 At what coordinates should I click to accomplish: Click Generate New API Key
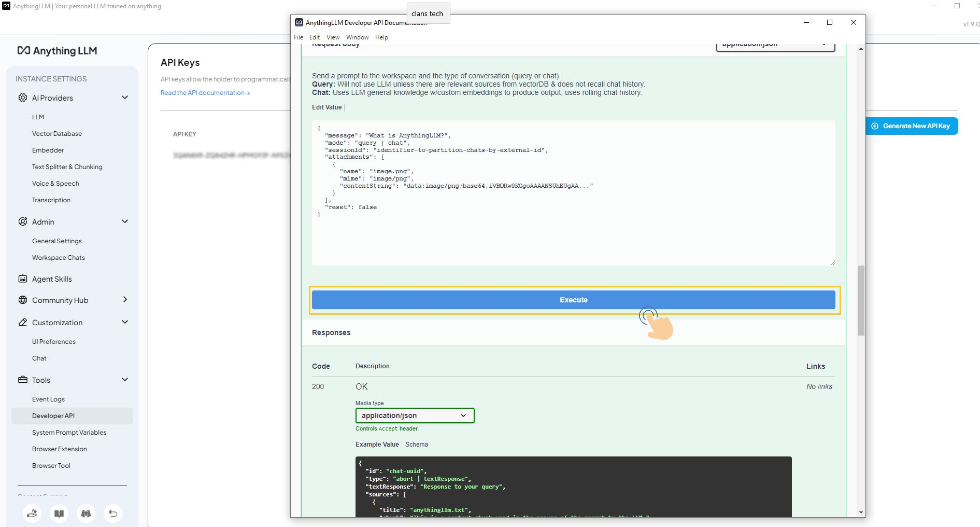tap(912, 126)
